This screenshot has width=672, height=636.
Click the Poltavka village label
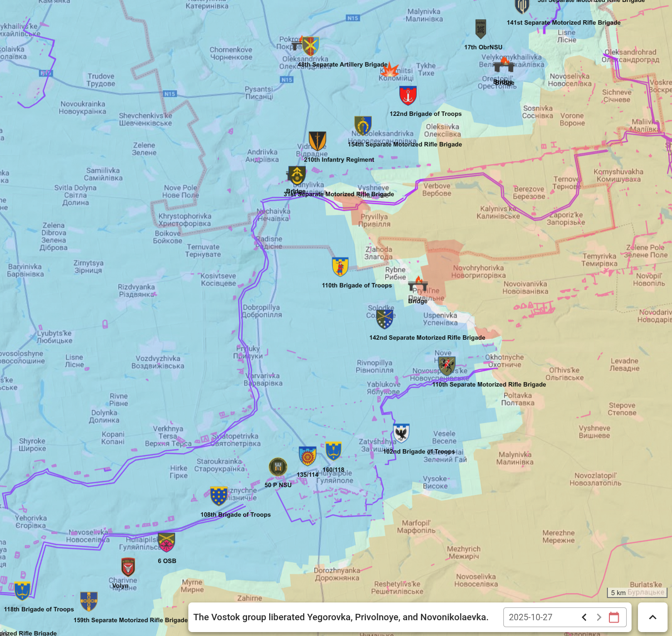click(518, 399)
